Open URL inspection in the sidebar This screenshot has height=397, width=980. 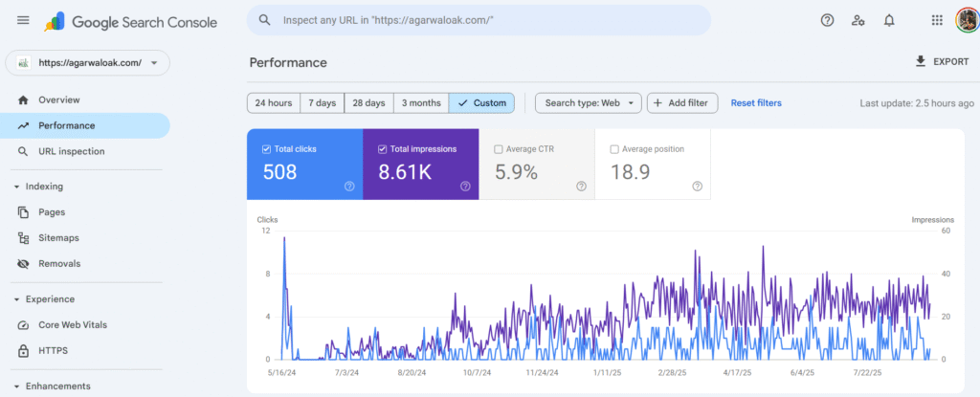(71, 151)
